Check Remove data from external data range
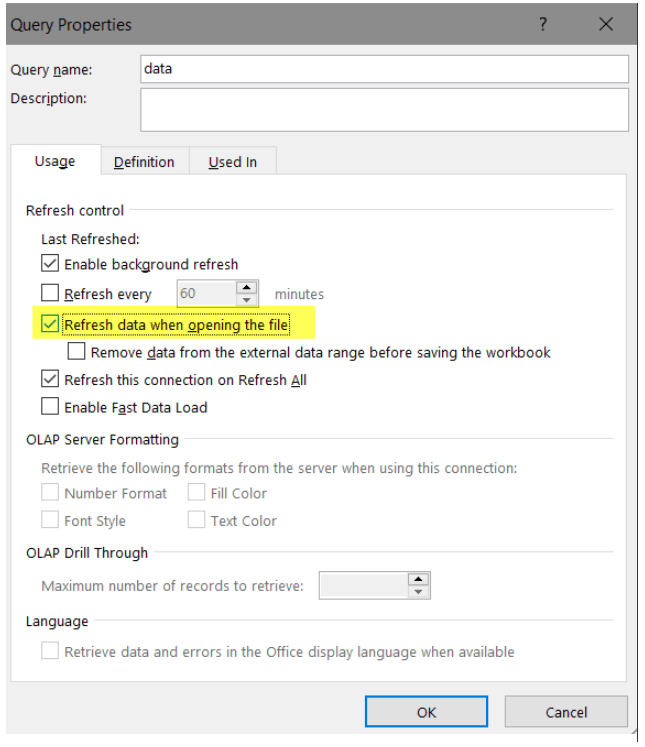The height and width of the screenshot is (747, 645). [77, 352]
